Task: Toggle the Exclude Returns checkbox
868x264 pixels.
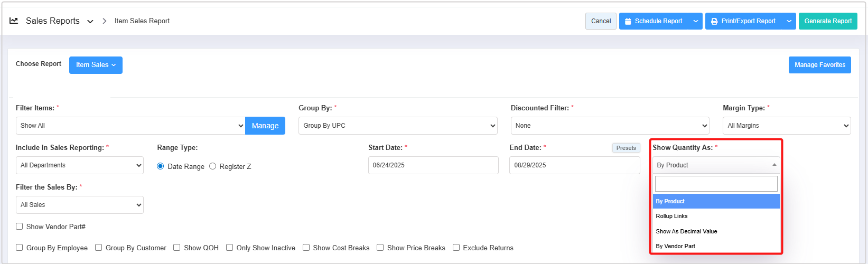Action: pyautogui.click(x=456, y=248)
